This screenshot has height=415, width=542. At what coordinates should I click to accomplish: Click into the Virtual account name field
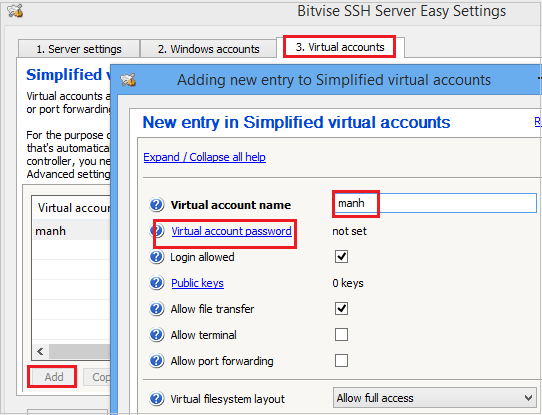pos(434,203)
